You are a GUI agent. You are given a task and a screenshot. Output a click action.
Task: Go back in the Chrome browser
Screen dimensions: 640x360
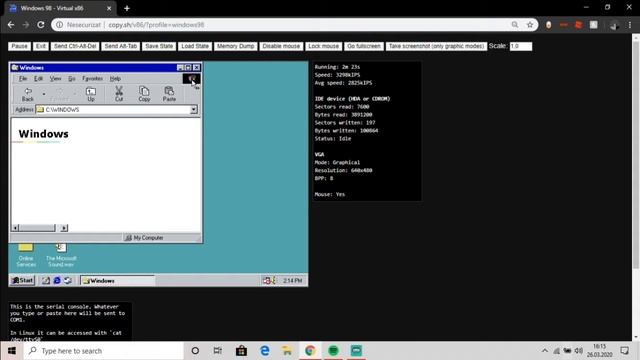11,25
